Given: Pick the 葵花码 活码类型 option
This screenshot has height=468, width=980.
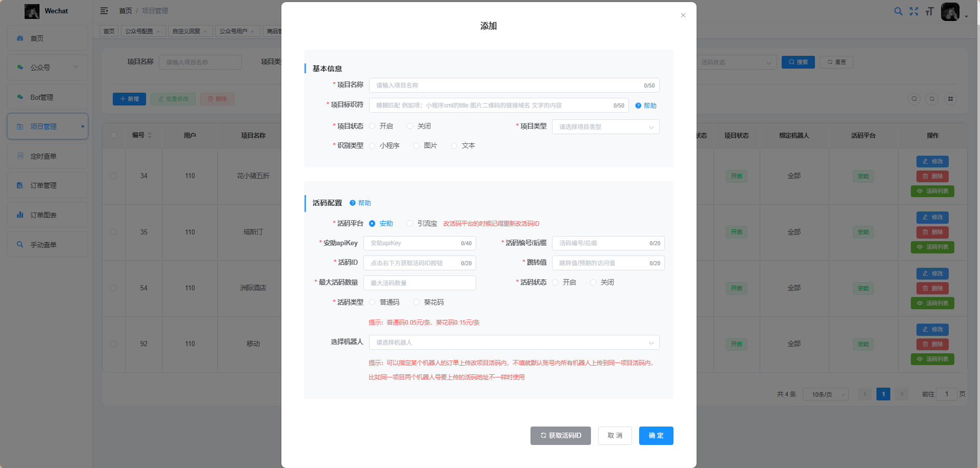Looking at the screenshot, I should 417,303.
